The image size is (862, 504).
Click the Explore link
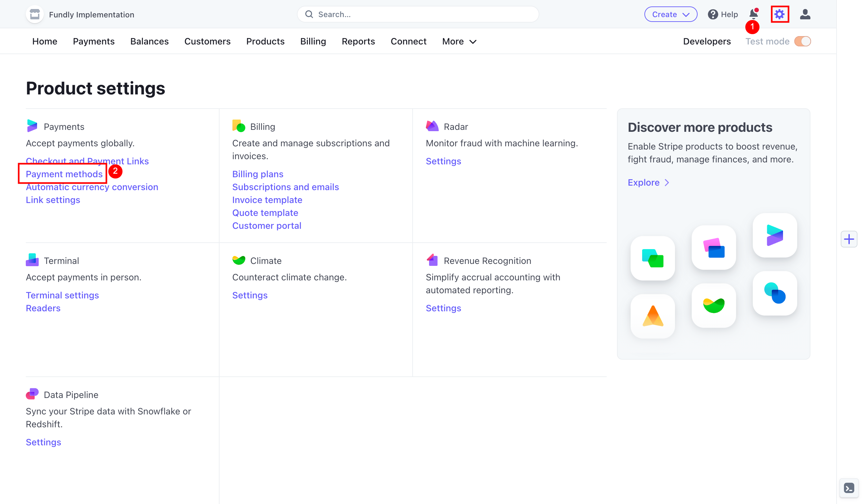click(x=643, y=183)
